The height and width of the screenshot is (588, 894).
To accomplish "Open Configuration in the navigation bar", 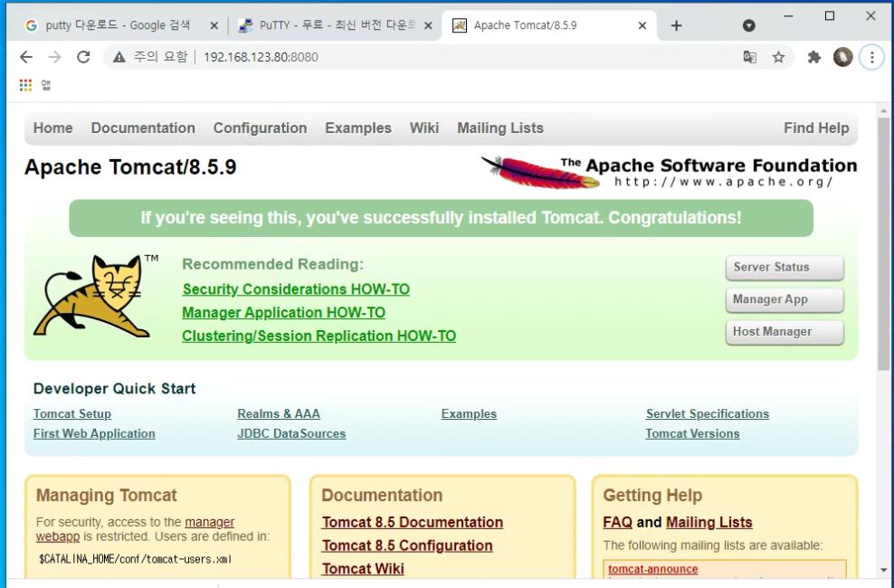I will [260, 128].
